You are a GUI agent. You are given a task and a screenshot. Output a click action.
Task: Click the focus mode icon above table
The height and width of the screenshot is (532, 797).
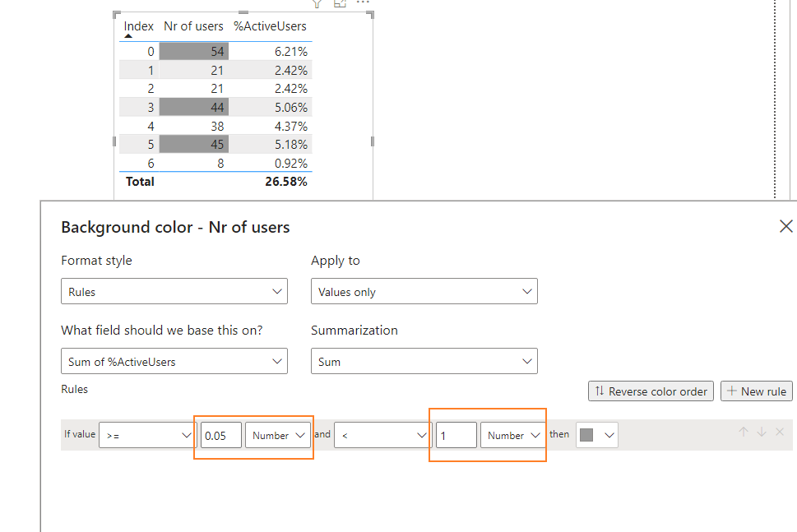pos(340,3)
